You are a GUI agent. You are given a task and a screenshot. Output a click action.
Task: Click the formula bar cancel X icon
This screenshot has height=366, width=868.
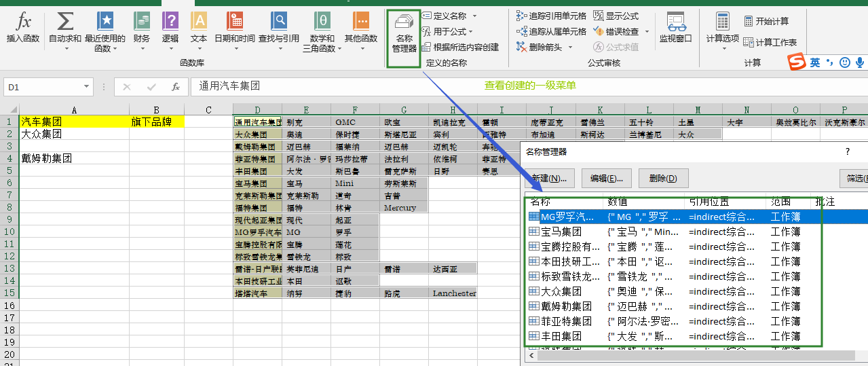coord(127,87)
